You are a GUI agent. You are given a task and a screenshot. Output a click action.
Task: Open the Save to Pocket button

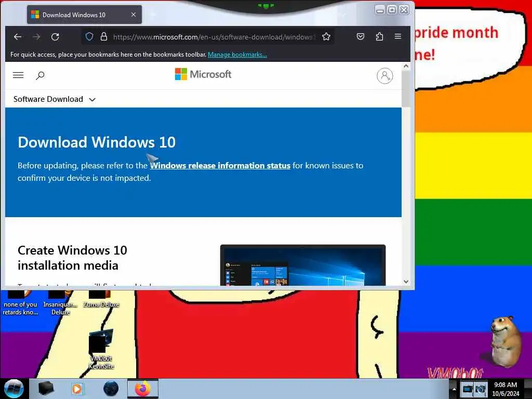tap(361, 37)
